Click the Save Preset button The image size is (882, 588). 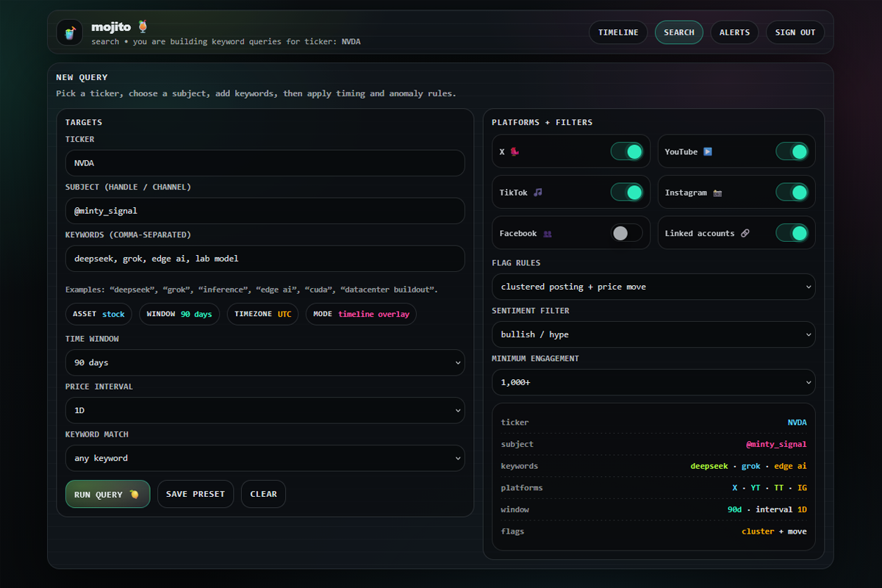pyautogui.click(x=196, y=494)
